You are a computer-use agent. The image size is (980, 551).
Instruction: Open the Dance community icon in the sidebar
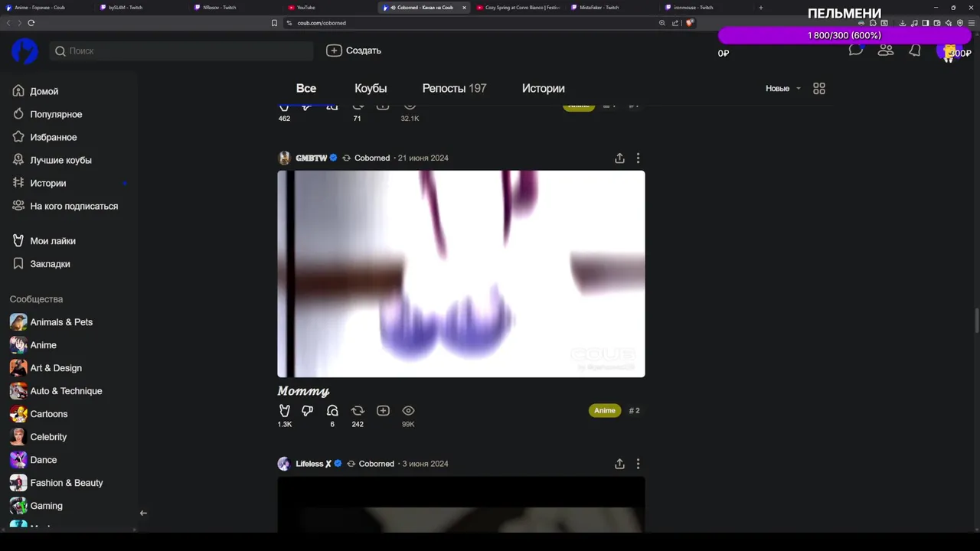pos(18,460)
